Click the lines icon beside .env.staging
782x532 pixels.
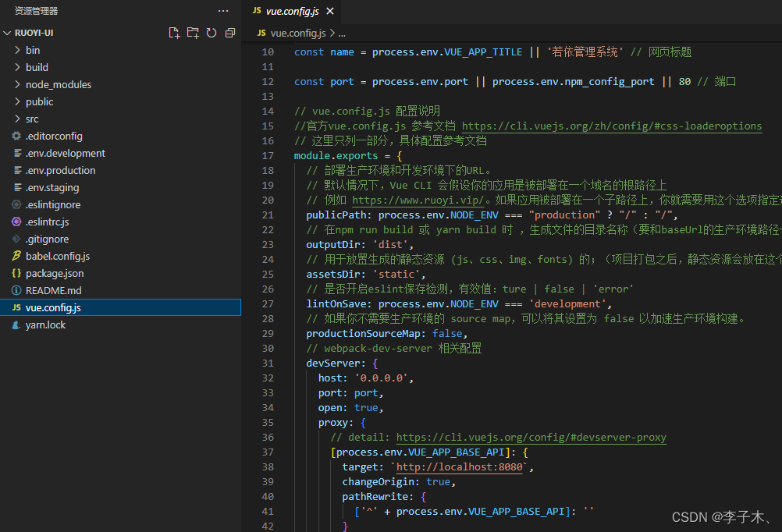17,187
